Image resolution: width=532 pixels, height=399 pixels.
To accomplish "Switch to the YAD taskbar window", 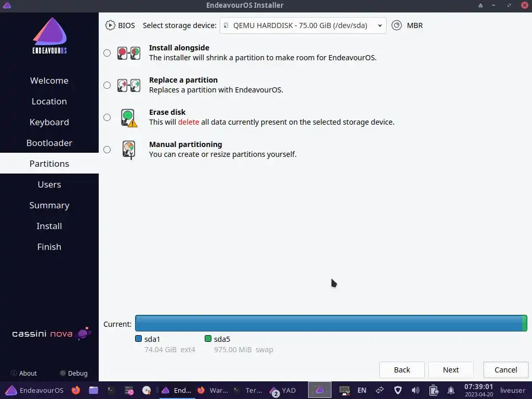I will pos(283,391).
